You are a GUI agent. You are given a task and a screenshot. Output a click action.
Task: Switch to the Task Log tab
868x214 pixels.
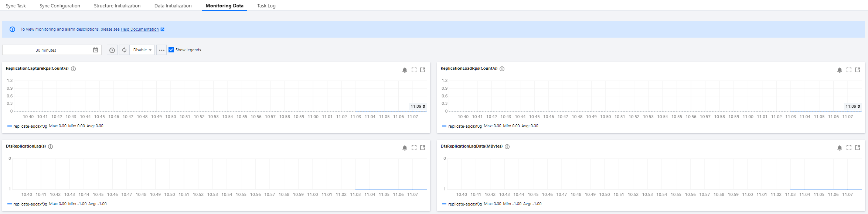point(266,6)
